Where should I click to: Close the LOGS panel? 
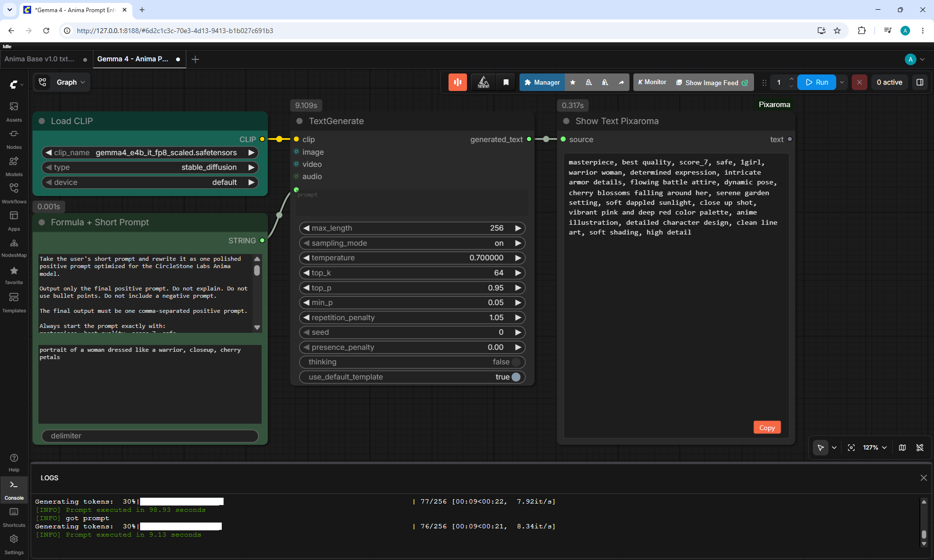[x=923, y=478]
